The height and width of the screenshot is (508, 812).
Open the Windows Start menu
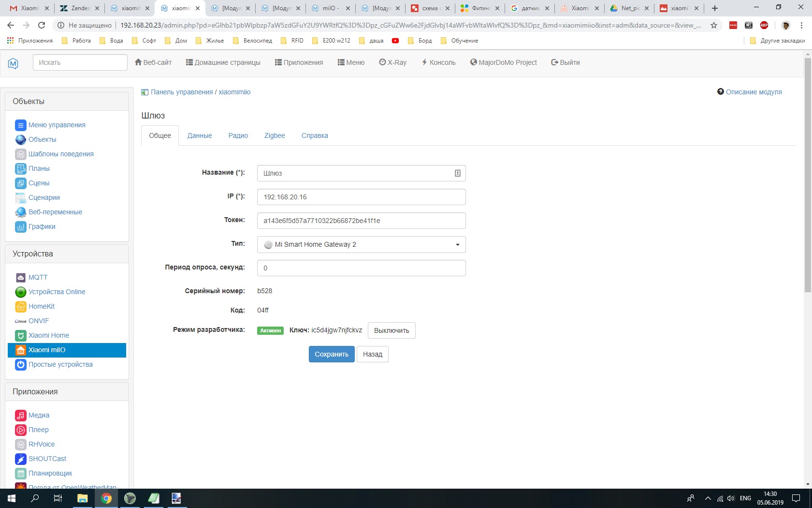point(12,498)
